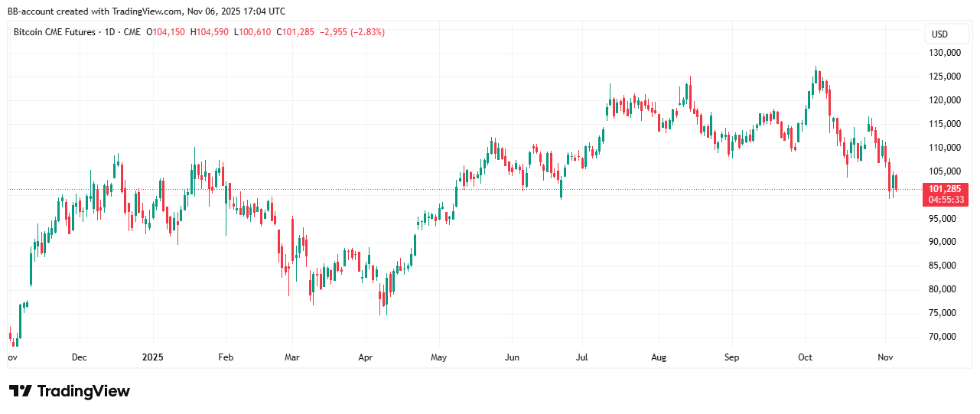Viewport: 980px width, 414px height.
Task: Click the TradingView wordmark text at bottom
Action: coord(83,391)
